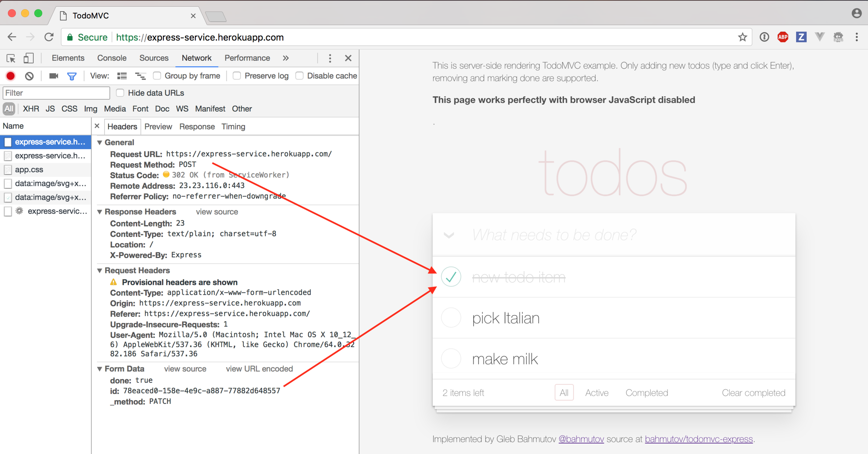
Task: Reload the page with the refresh icon
Action: point(49,37)
